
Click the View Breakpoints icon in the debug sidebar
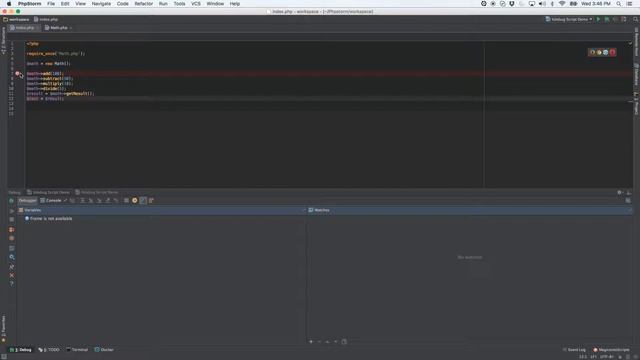click(11, 229)
